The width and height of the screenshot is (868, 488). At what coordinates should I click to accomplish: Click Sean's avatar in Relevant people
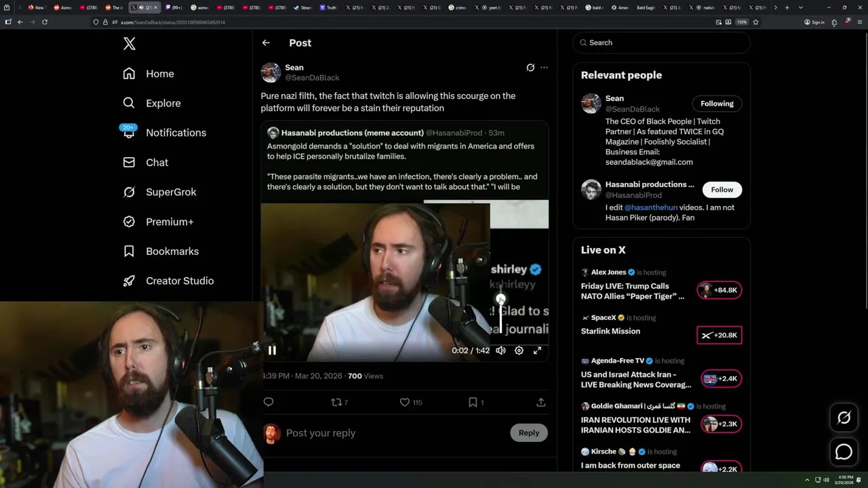[x=591, y=104]
